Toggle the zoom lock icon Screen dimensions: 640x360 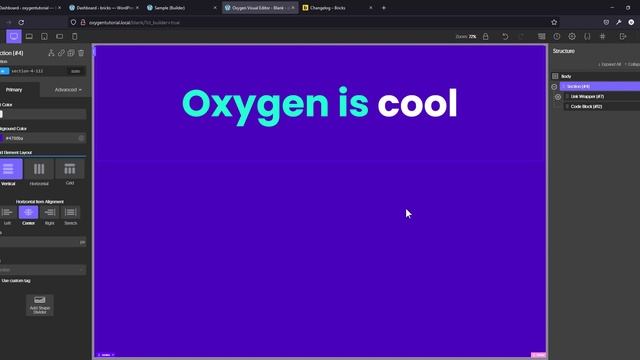click(x=485, y=37)
